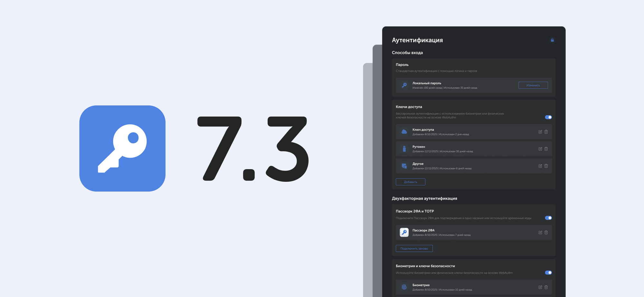Delete the Ключ доступа entry
This screenshot has width=644, height=297.
pyautogui.click(x=546, y=132)
